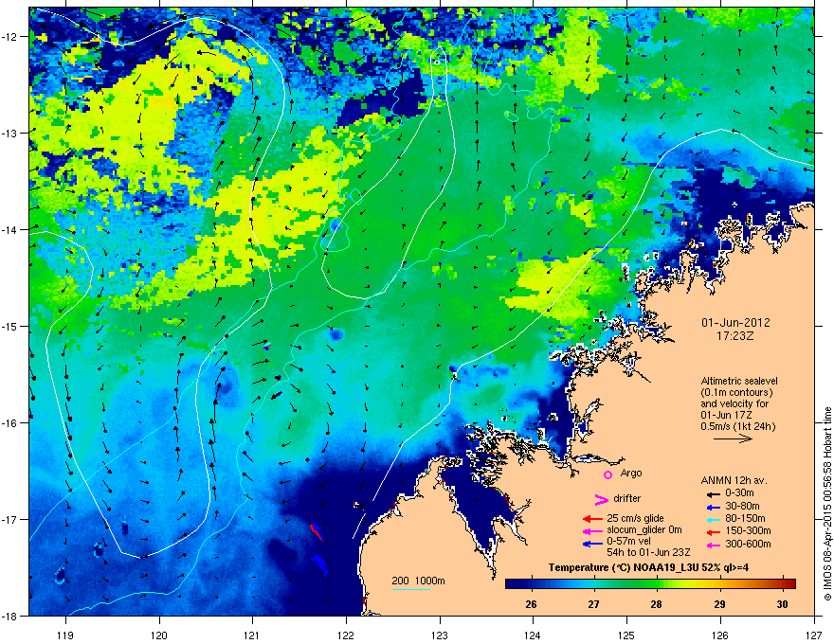Image resolution: width=834 pixels, height=644 pixels.
Task: Click the temperature colorbar at 28 degrees
Action: pyautogui.click(x=657, y=584)
